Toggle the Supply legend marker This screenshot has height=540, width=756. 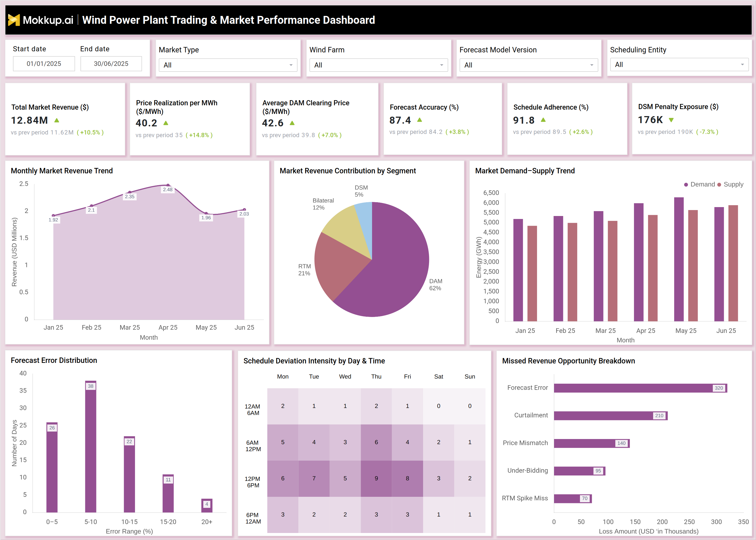coord(719,184)
